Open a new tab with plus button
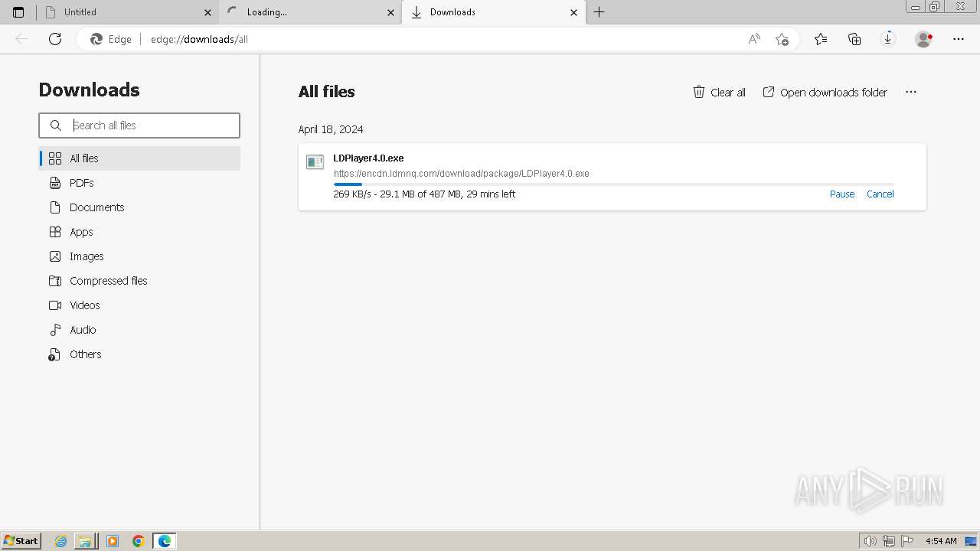Viewport: 980px width, 551px height. coord(599,12)
